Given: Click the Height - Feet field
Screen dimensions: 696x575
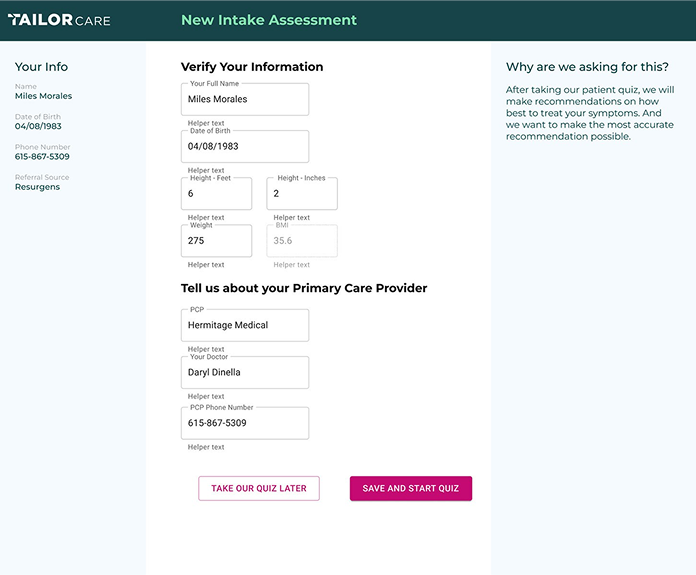Looking at the screenshot, I should pos(217,194).
